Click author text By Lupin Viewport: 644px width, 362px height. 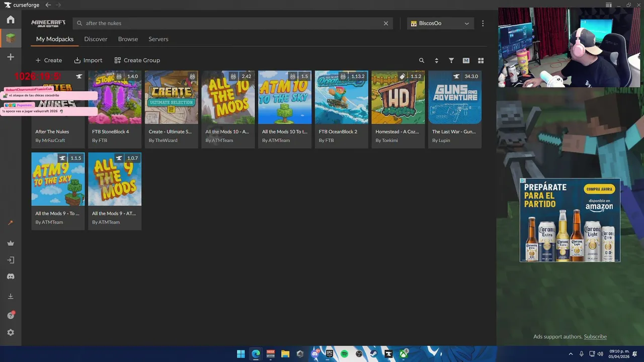click(441, 140)
